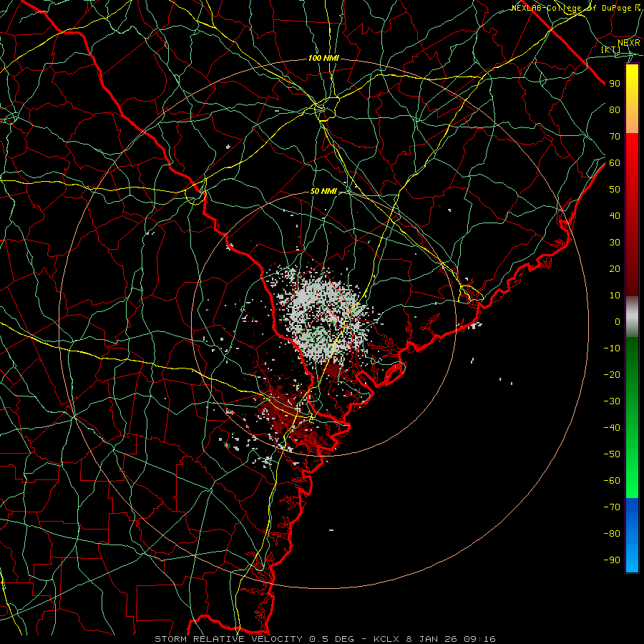Select the -50 knot scale value
This screenshot has width=644, height=644.
pyautogui.click(x=612, y=454)
